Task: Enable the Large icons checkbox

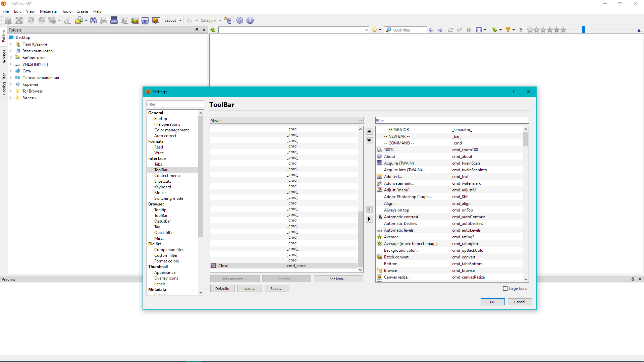Action: click(505, 289)
